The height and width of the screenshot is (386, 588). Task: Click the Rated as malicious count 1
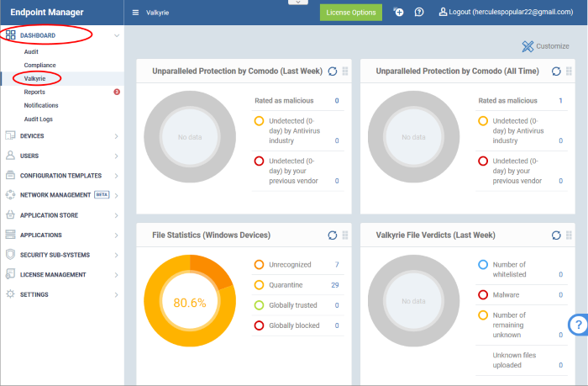tap(560, 101)
